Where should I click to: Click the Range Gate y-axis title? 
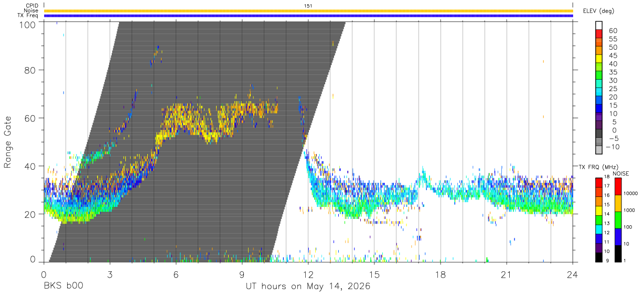pos(8,142)
